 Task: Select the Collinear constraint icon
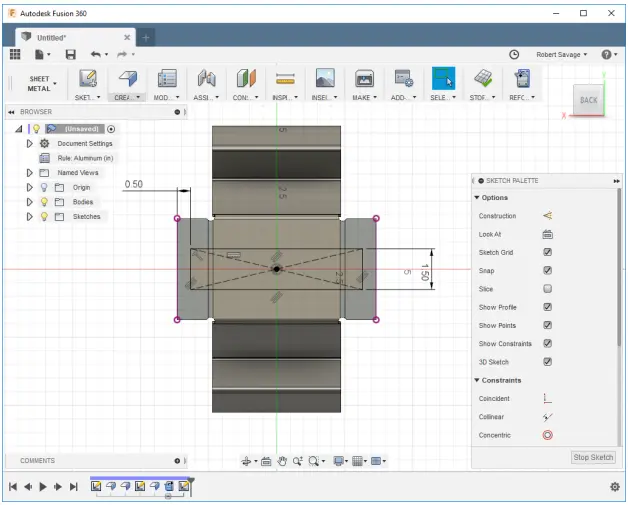[x=547, y=417]
